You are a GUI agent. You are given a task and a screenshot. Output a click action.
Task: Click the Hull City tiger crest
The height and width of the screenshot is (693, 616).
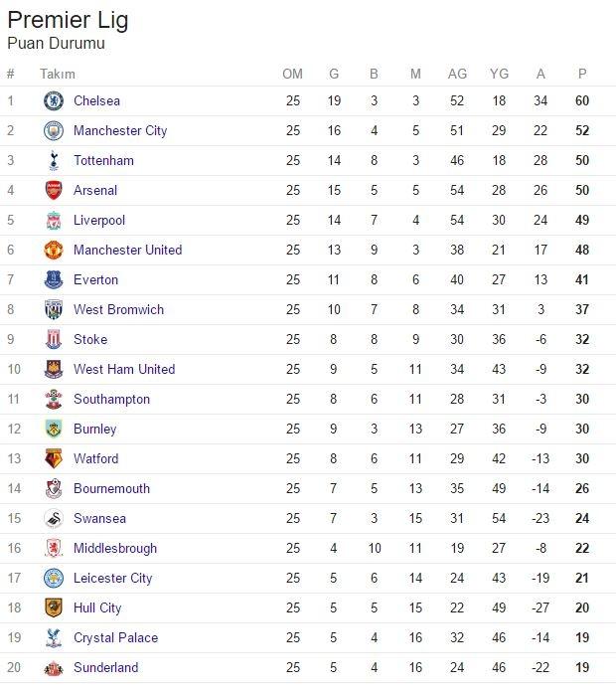[x=54, y=608]
